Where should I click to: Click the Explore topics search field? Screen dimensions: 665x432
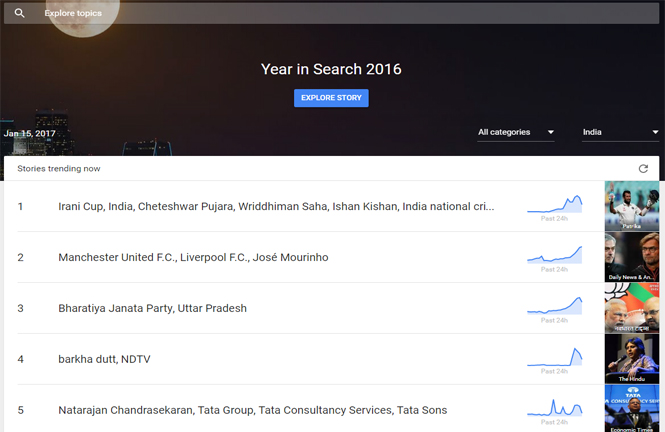click(x=331, y=13)
